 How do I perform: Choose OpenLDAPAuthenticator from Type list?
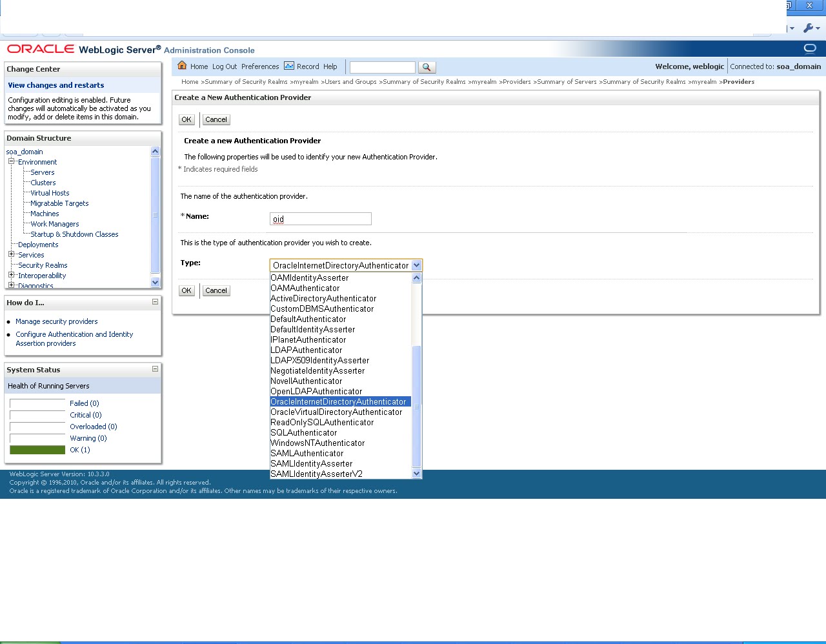[x=340, y=391]
